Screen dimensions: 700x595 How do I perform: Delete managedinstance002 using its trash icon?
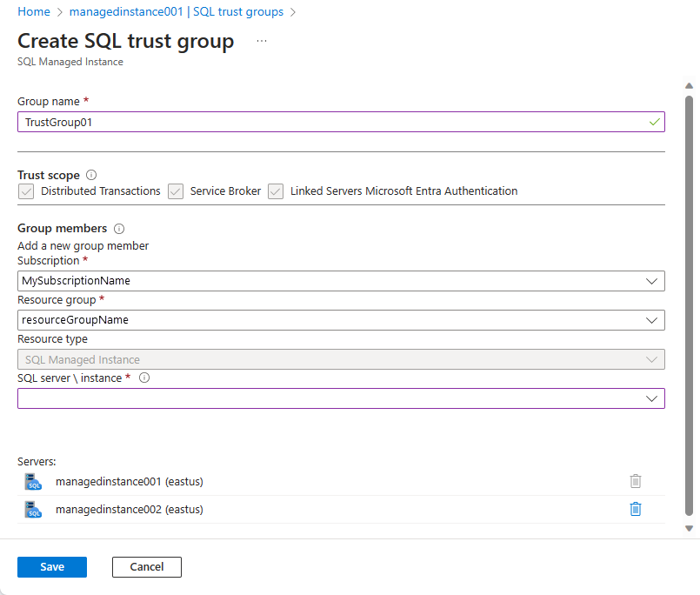636,509
